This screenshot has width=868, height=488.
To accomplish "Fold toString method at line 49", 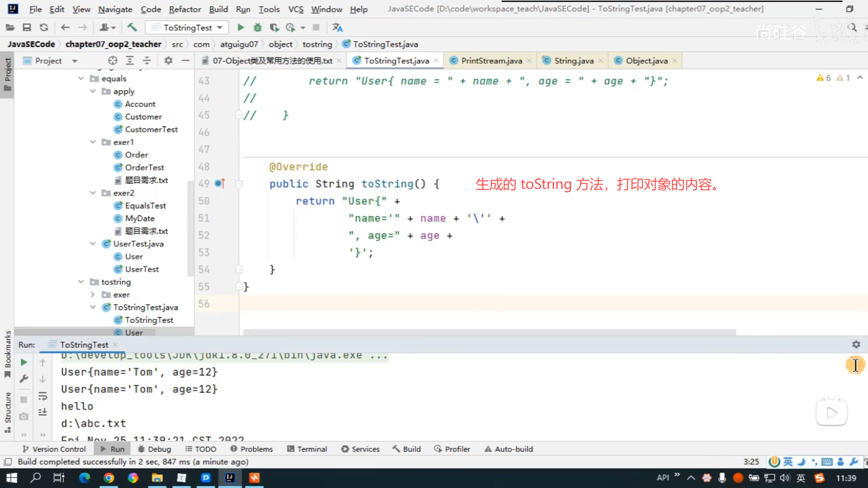I will point(239,184).
